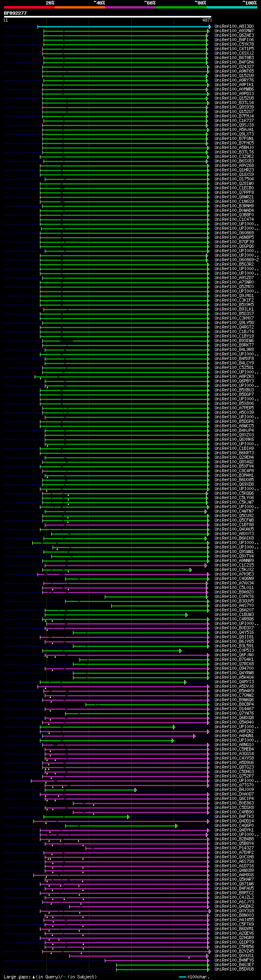Select the red 20% identity legend segment
Image resolution: width=261 pixels, height=980 pixels.
tap(29, 7)
